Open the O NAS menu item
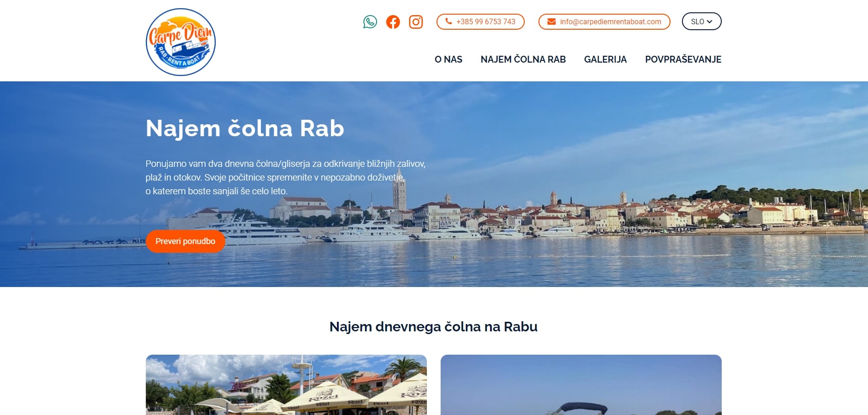 448,59
